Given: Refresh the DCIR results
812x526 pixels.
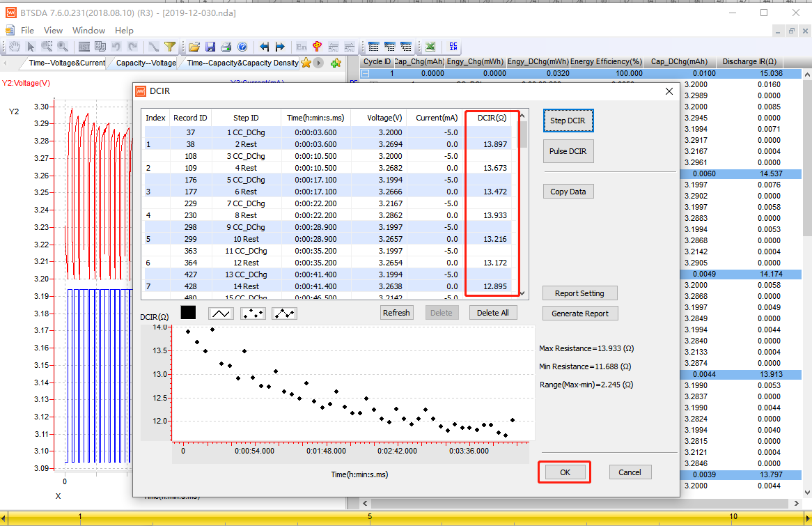Looking at the screenshot, I should (x=396, y=313).
